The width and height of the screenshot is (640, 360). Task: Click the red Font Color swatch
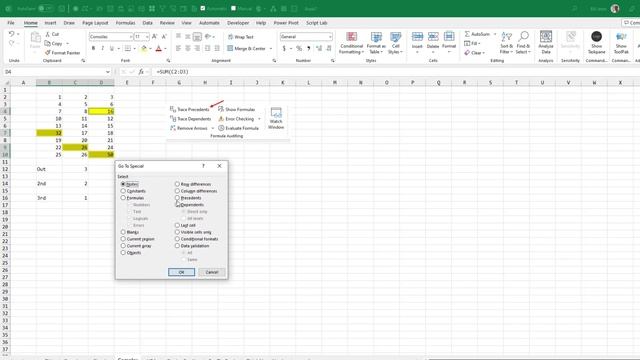click(159, 49)
